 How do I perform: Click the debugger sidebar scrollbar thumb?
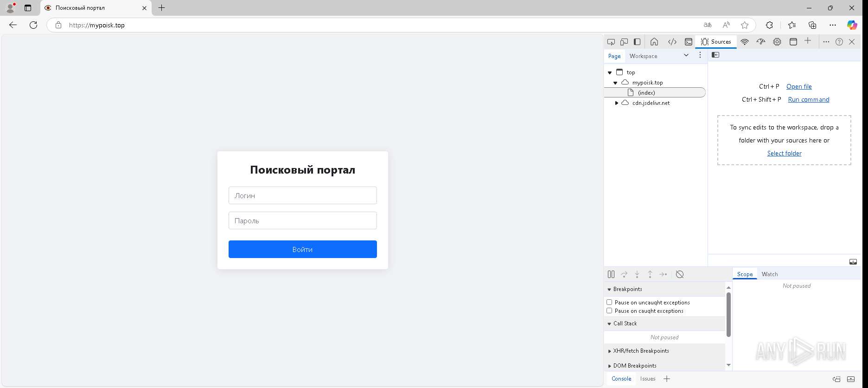(x=728, y=314)
